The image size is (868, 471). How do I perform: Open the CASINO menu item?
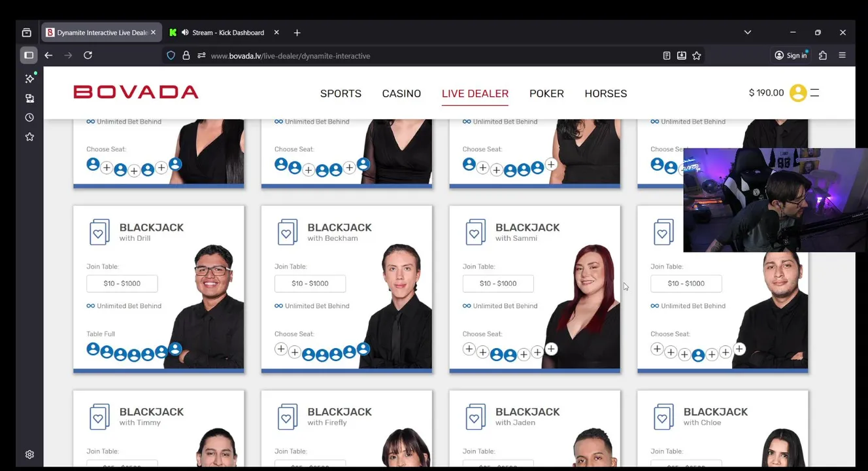pyautogui.click(x=401, y=94)
